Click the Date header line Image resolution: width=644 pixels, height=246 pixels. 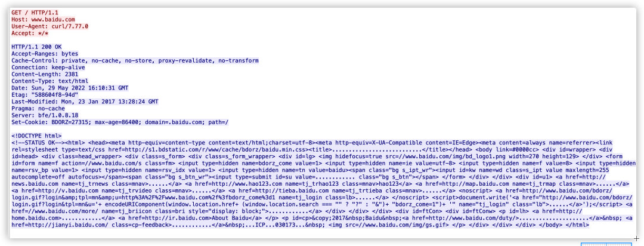pyautogui.click(x=70, y=88)
